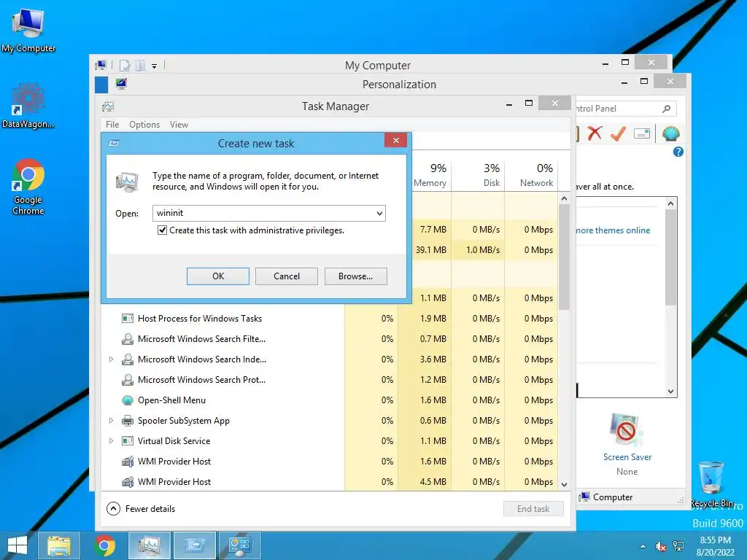Sort by the Memory column header
The height and width of the screenshot is (560, 747).
click(x=430, y=175)
